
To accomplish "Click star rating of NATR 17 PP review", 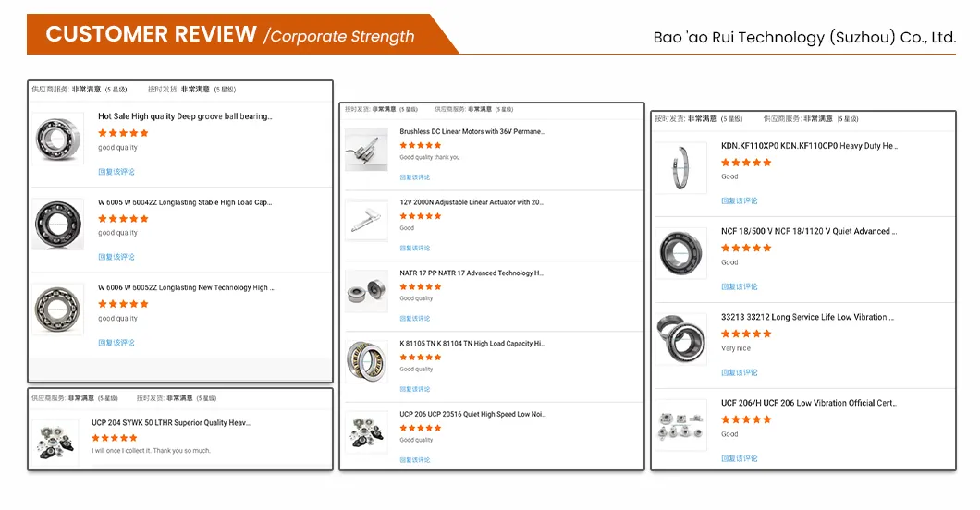I will 421,286.
